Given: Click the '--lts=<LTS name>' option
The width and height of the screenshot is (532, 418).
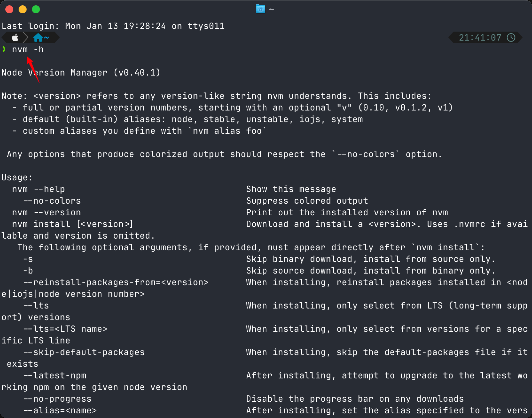Looking at the screenshot, I should tap(65, 329).
